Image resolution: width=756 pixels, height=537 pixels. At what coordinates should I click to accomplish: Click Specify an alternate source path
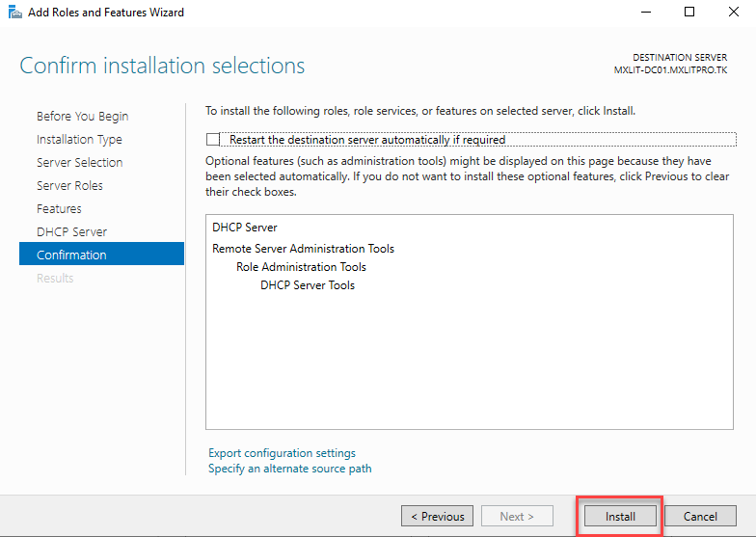289,469
